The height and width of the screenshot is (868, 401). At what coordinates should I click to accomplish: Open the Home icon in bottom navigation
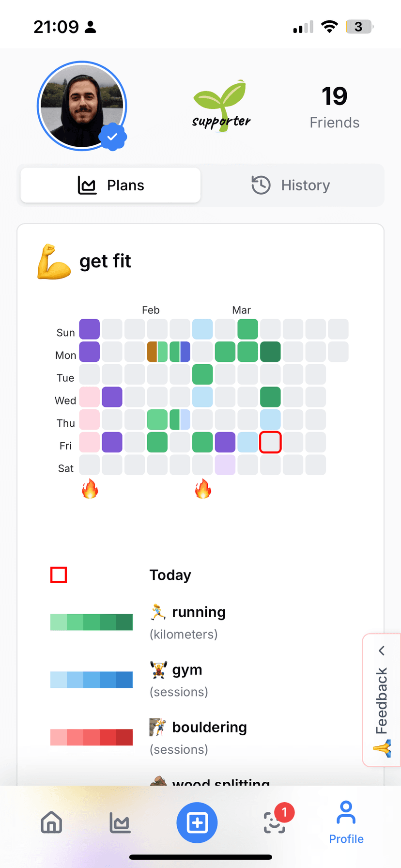point(51,822)
